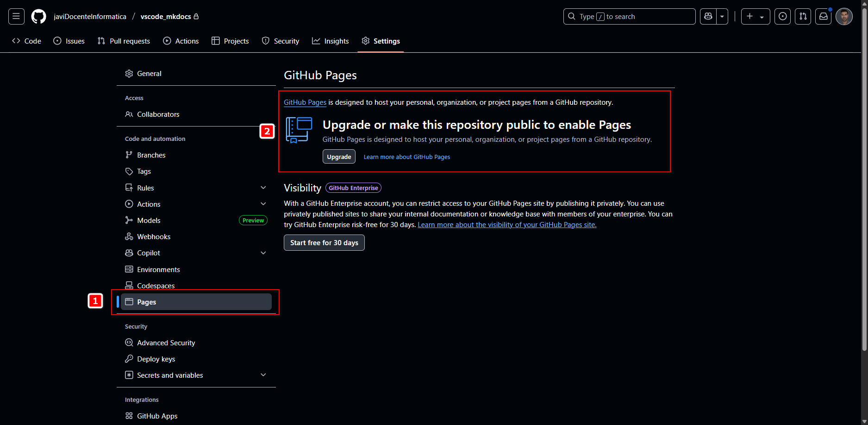Click the Codespaces icon

[x=129, y=286]
